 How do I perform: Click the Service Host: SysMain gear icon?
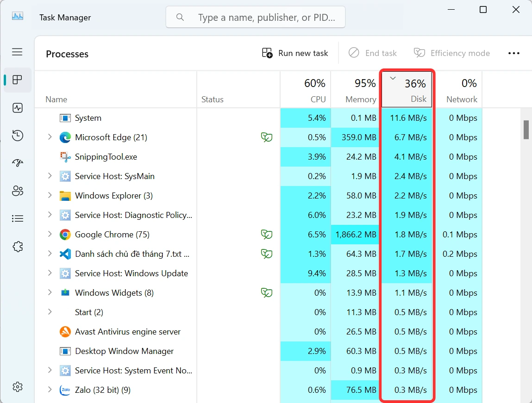pos(65,176)
